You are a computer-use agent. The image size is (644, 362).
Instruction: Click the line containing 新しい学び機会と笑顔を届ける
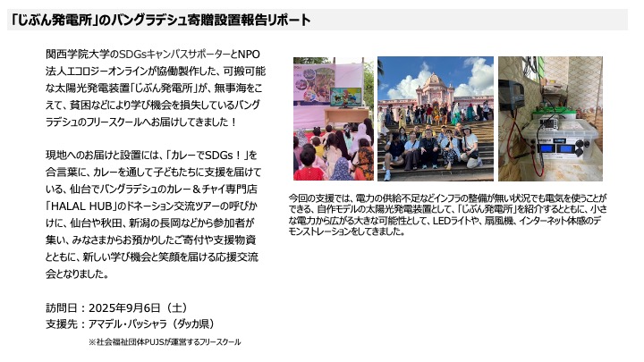pyautogui.click(x=152, y=257)
